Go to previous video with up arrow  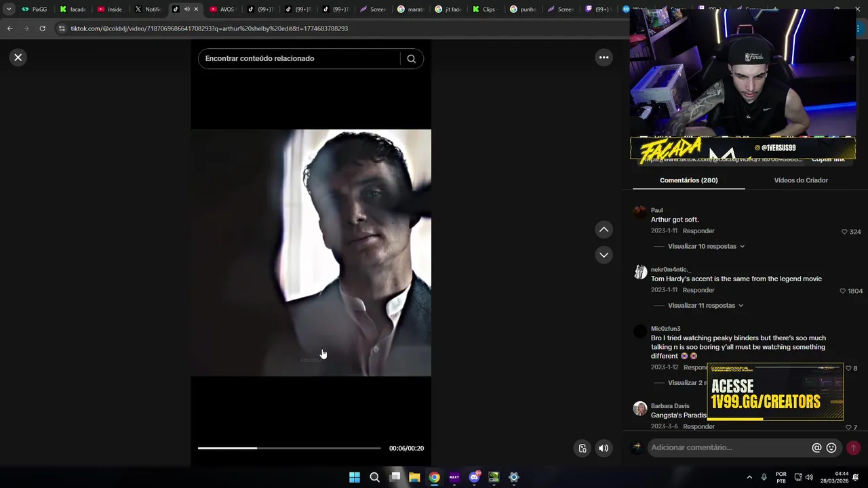pos(604,230)
